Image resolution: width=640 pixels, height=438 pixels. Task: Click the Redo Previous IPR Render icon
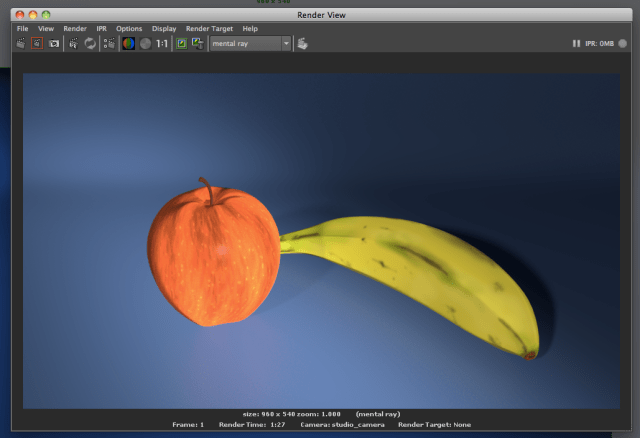click(73, 44)
